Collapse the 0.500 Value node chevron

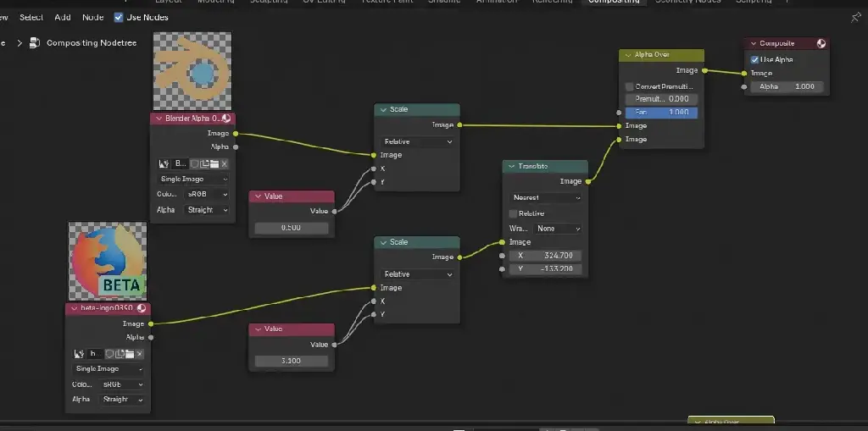click(258, 196)
